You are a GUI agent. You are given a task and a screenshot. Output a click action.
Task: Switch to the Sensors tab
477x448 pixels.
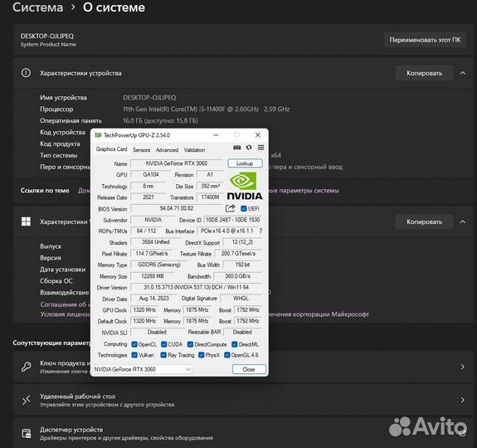pyautogui.click(x=141, y=150)
